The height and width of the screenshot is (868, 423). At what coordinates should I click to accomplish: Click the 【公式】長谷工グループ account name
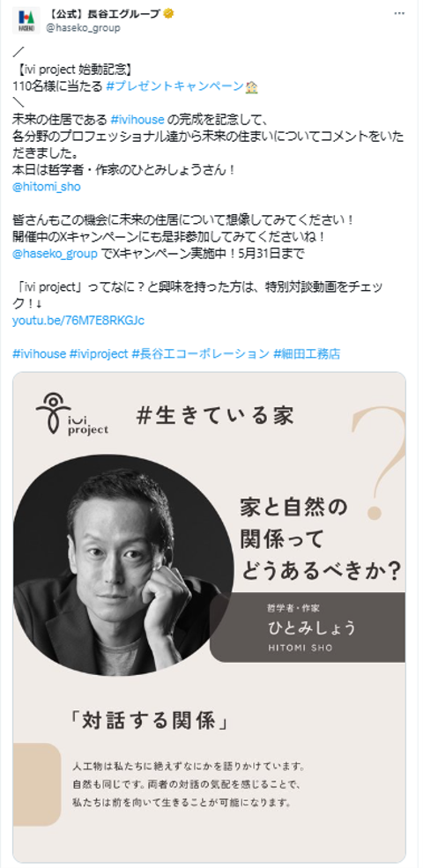[x=102, y=14]
